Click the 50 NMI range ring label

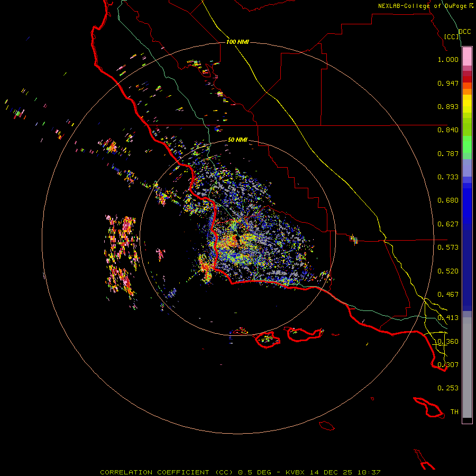click(x=237, y=140)
